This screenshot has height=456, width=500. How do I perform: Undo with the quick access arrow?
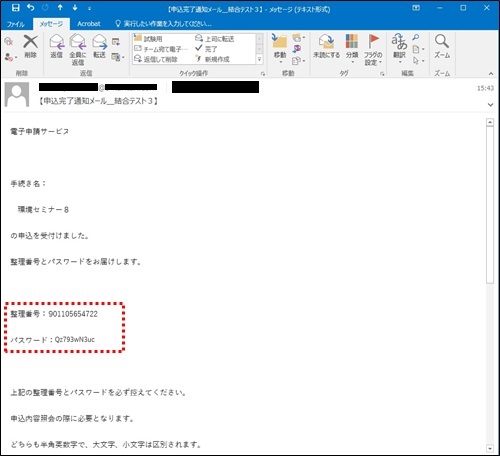[31, 8]
